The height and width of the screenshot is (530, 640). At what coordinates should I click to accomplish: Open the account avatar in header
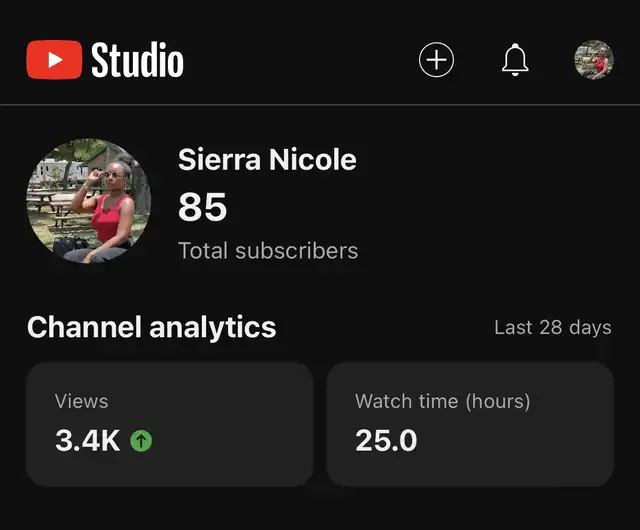pos(594,60)
